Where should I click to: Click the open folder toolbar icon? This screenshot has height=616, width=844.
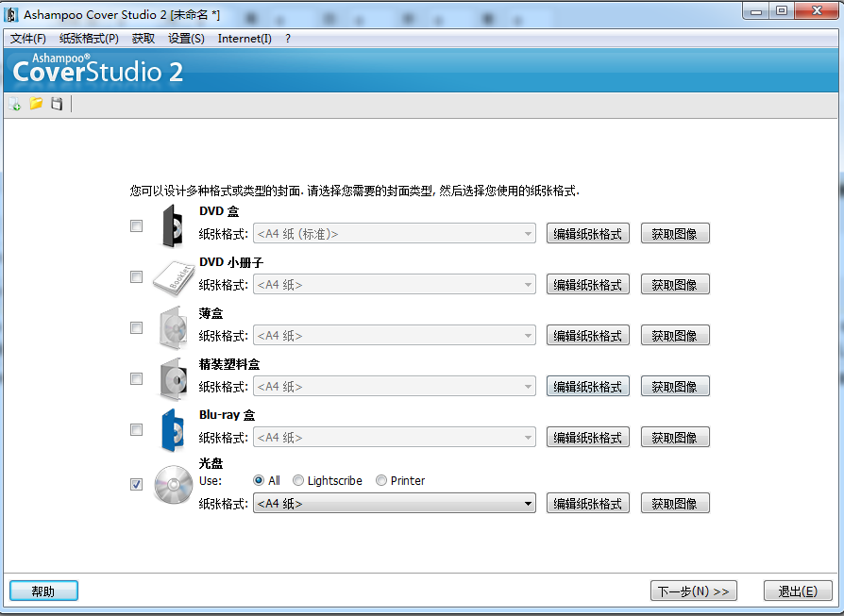click(x=36, y=104)
